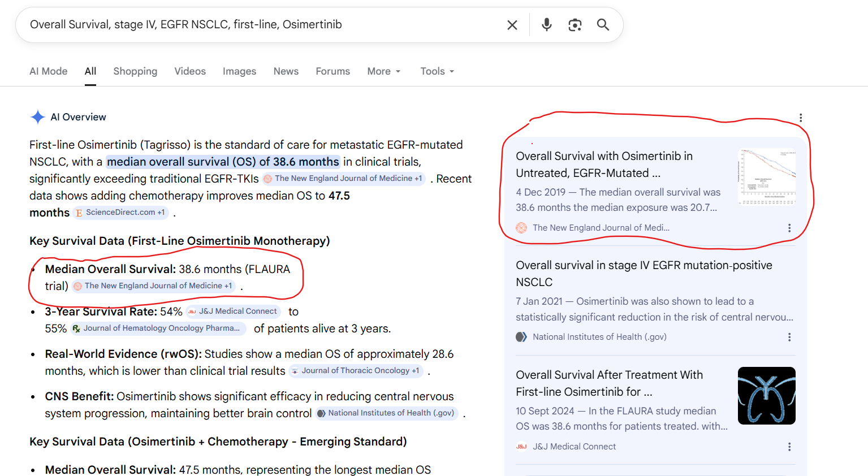Submit search with magnifier icon

pyautogui.click(x=603, y=25)
